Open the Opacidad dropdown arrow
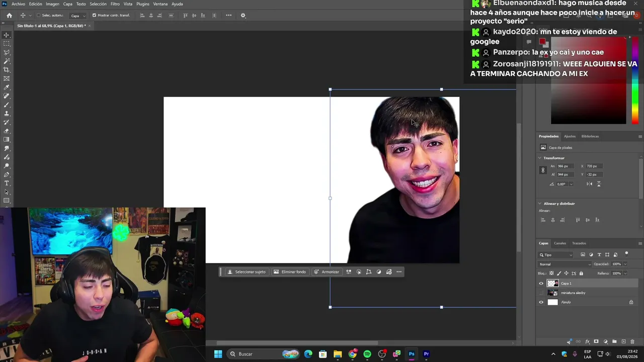644x362 pixels. [625, 264]
